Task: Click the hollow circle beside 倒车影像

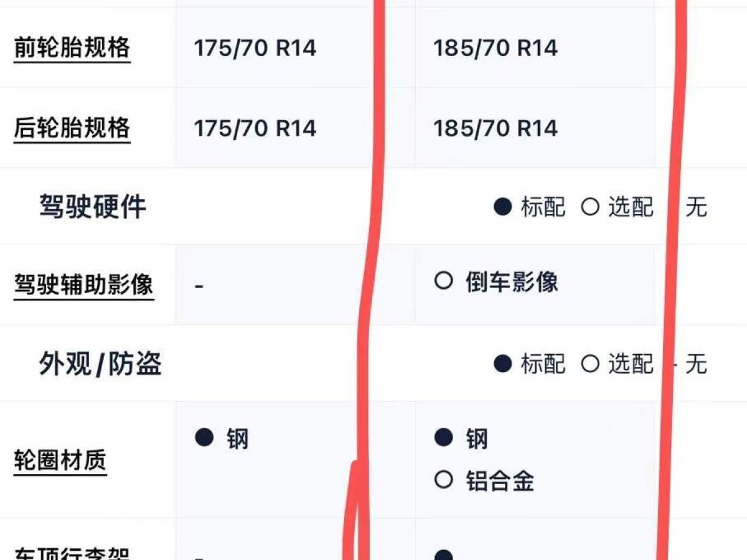Action: coord(443,281)
